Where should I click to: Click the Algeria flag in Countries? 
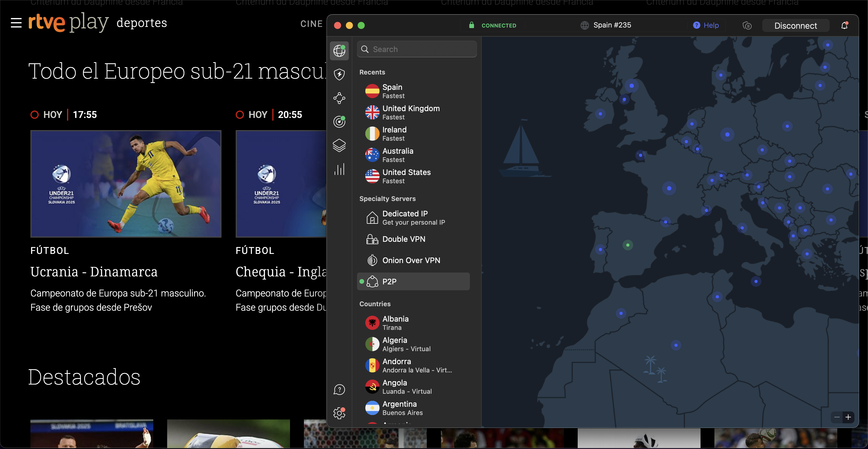pyautogui.click(x=372, y=344)
